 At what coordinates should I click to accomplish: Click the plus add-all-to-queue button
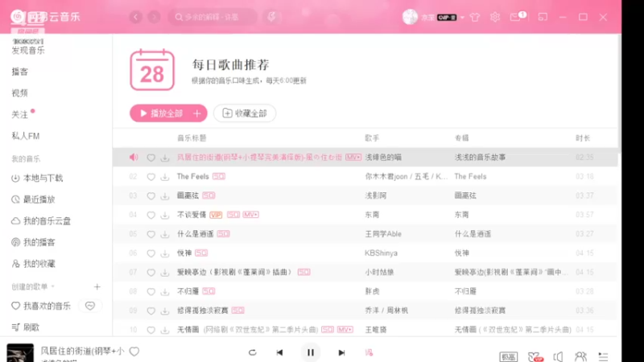click(x=197, y=113)
